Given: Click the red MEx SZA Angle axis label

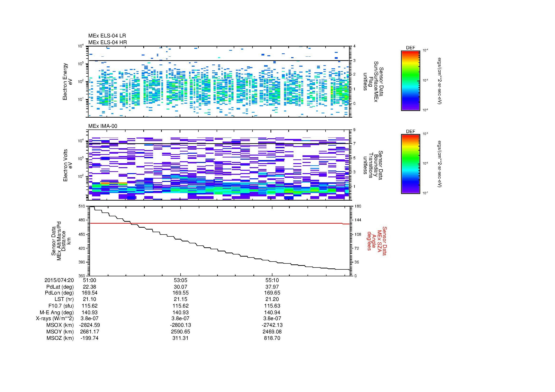Looking at the screenshot, I should pyautogui.click(x=377, y=241).
